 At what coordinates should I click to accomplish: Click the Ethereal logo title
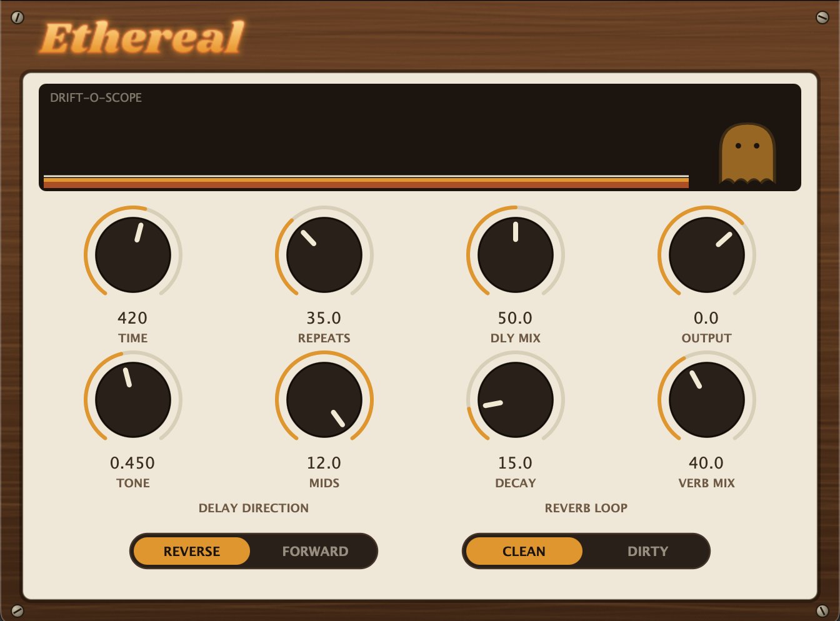tap(142, 39)
